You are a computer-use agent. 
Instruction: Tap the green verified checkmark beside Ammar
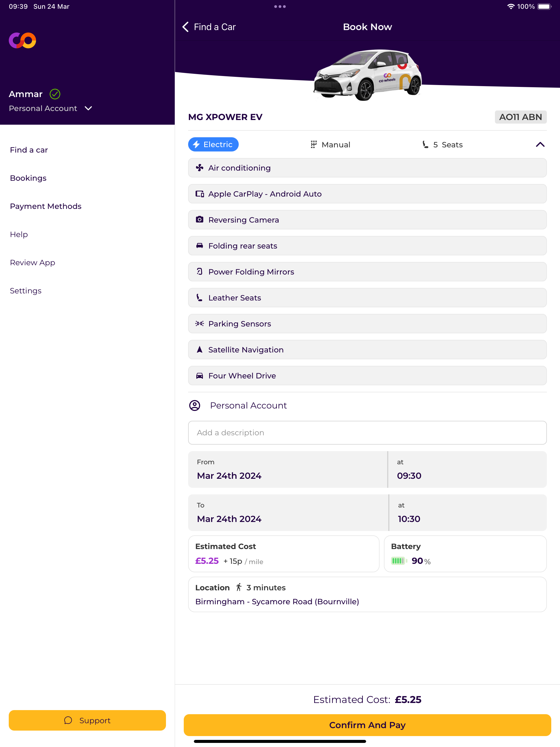[x=55, y=94]
